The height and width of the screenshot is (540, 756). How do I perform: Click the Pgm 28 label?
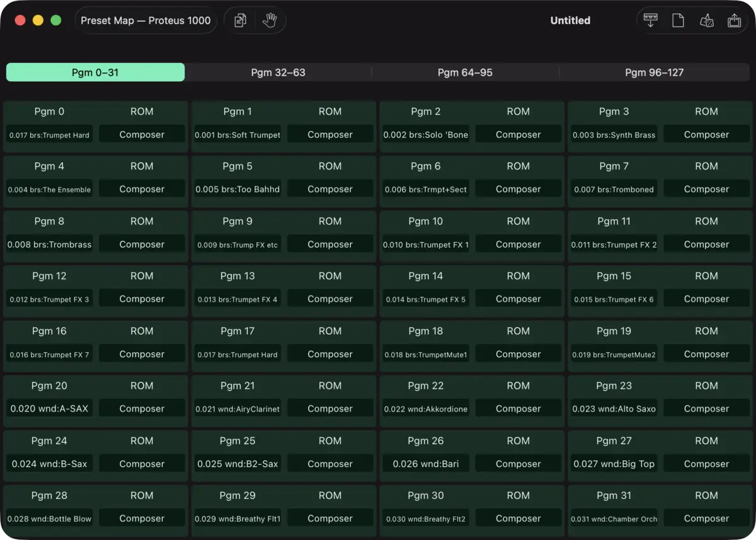pyautogui.click(x=49, y=495)
